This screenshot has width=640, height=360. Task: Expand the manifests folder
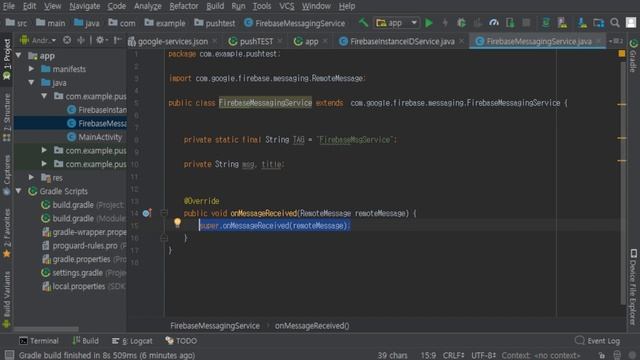[x=31, y=69]
